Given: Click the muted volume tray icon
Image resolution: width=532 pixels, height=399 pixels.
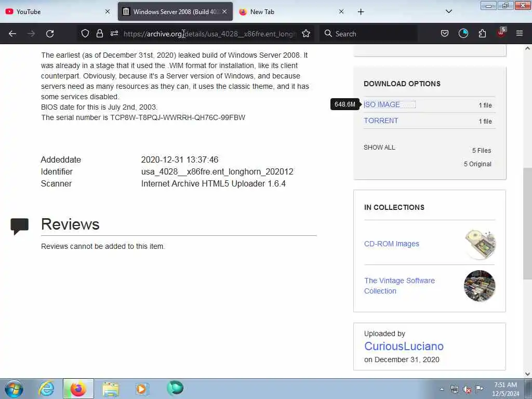Looking at the screenshot, I should click(x=467, y=389).
